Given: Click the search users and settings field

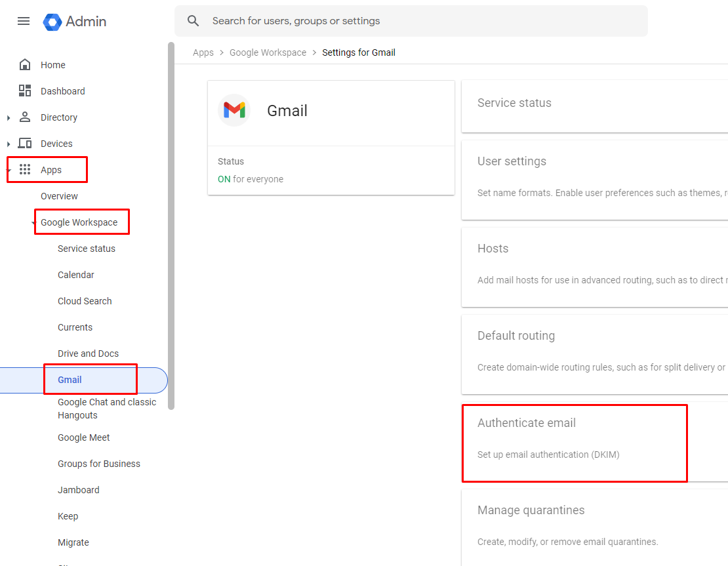Looking at the screenshot, I should 420,21.
